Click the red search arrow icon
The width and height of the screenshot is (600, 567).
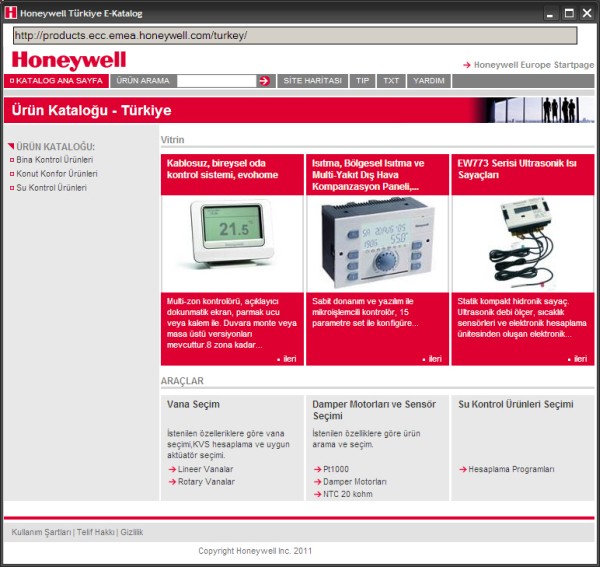[x=264, y=81]
